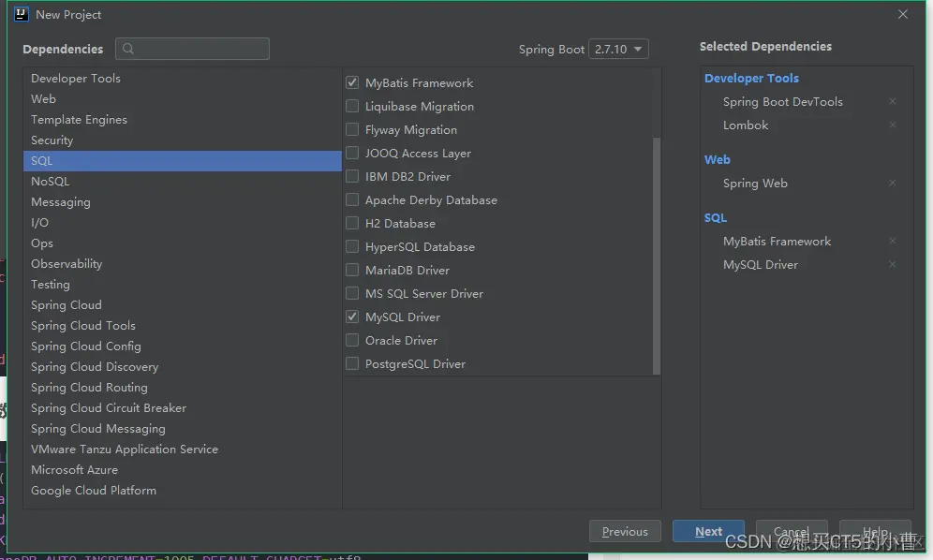Screen dimensions: 933x560
Task: Remove Lombok from selected dependencies
Action: pos(892,125)
